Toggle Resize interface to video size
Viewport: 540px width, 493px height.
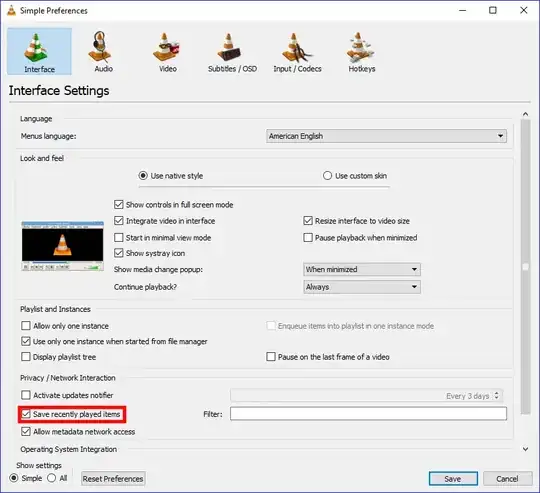pos(308,221)
